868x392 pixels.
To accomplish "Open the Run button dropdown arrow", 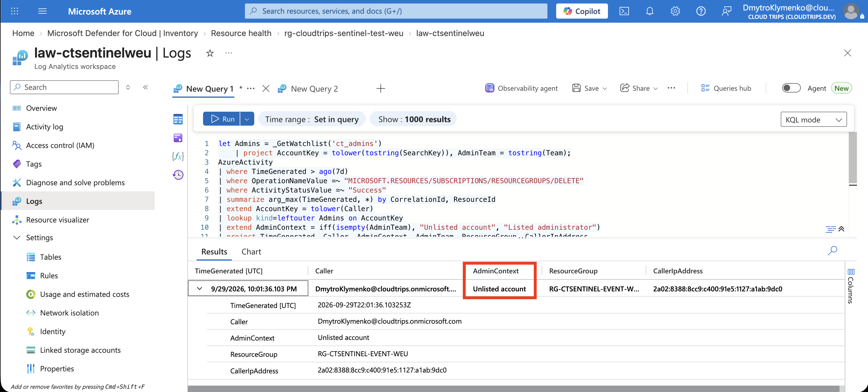I will pyautogui.click(x=247, y=119).
